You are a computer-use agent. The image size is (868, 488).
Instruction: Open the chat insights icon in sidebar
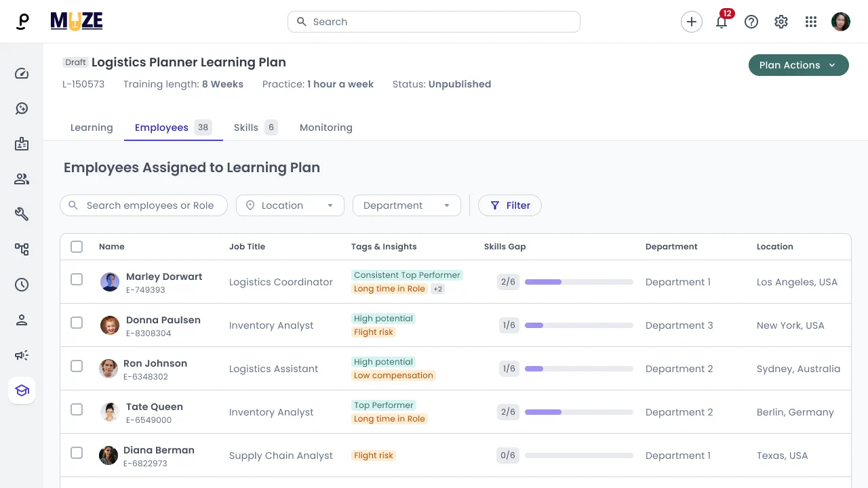pyautogui.click(x=22, y=108)
